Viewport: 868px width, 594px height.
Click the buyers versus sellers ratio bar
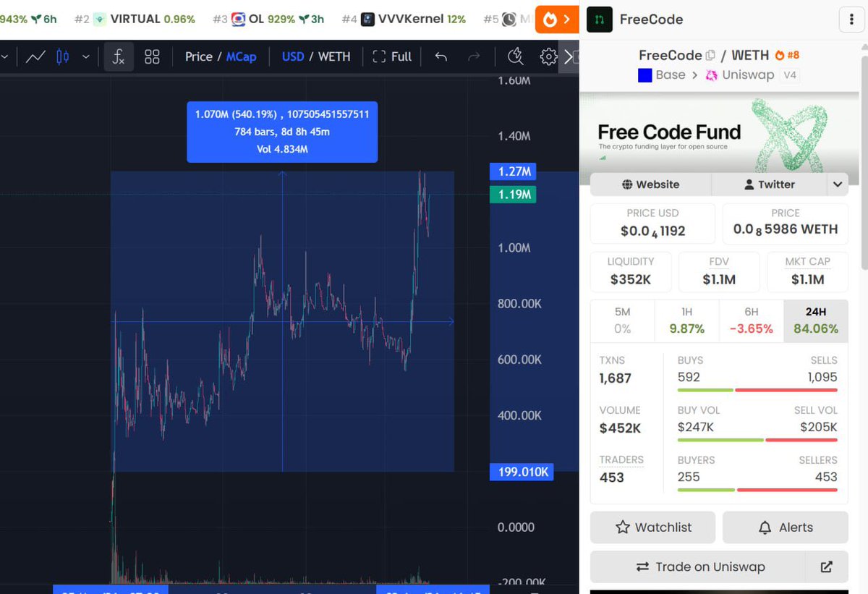pos(757,490)
